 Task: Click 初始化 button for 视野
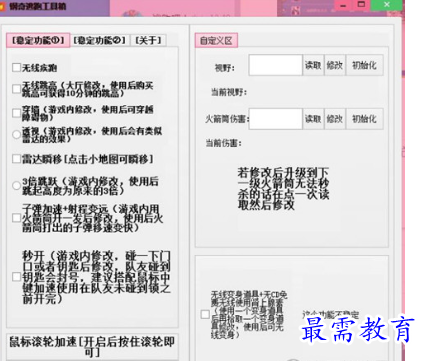[x=365, y=65]
